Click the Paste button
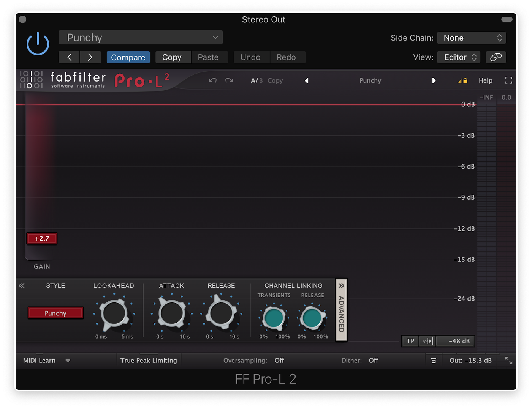The image size is (532, 408). 208,57
